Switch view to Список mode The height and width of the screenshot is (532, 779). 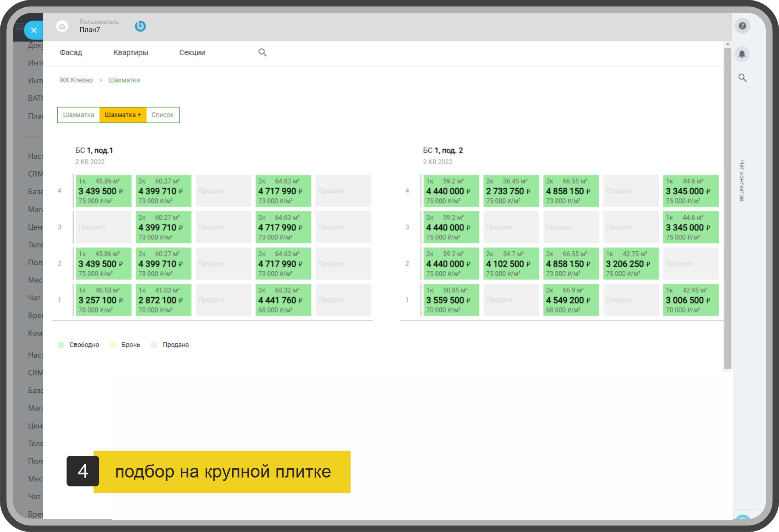tap(162, 115)
